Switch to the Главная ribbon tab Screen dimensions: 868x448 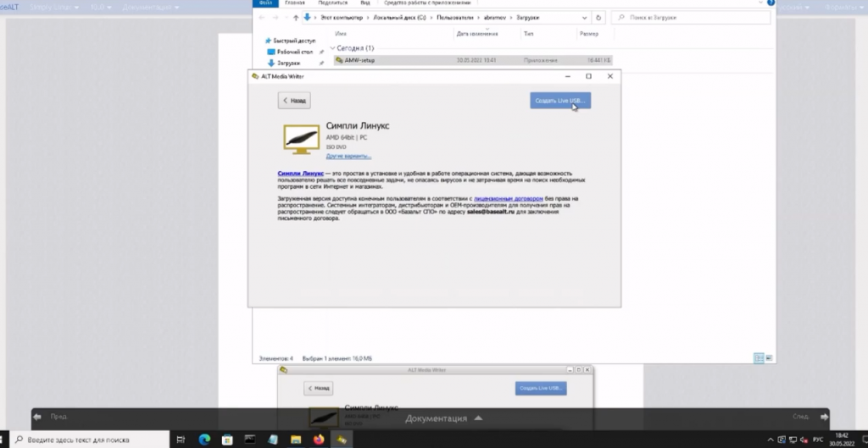(294, 3)
